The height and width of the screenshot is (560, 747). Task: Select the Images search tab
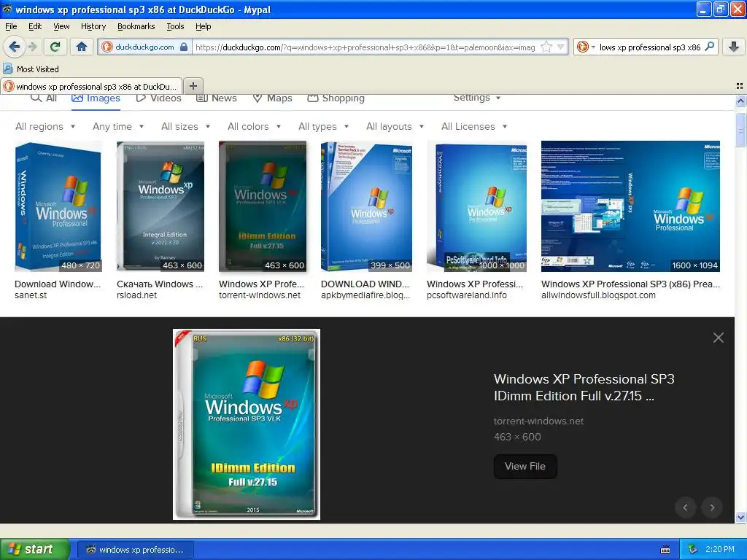point(96,98)
